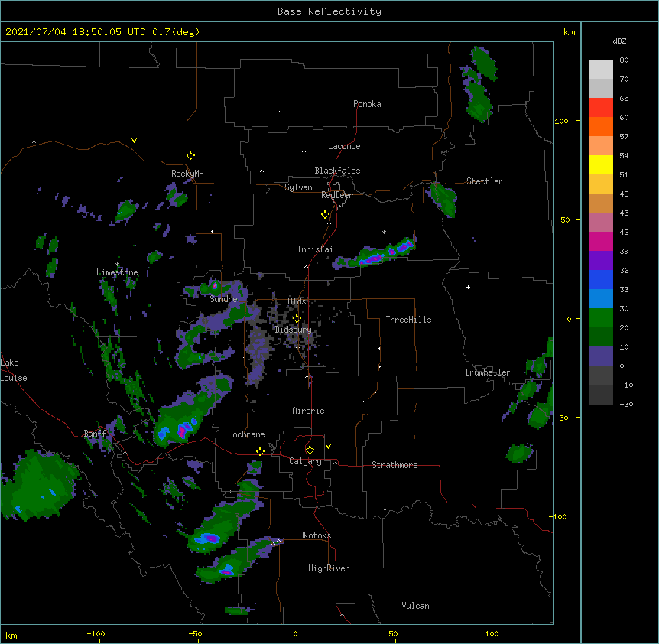Image resolution: width=659 pixels, height=644 pixels.
Task: Click the Vulcan label
Action: 415,606
